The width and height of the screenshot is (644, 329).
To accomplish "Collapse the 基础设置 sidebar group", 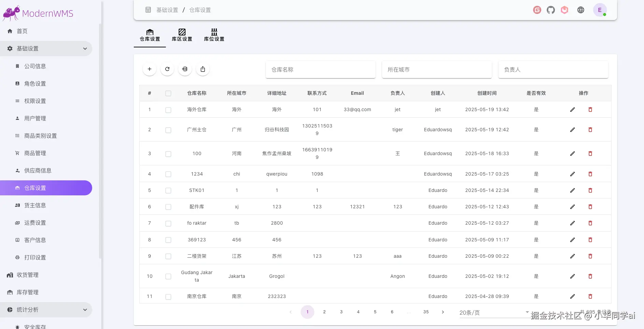I will click(46, 49).
